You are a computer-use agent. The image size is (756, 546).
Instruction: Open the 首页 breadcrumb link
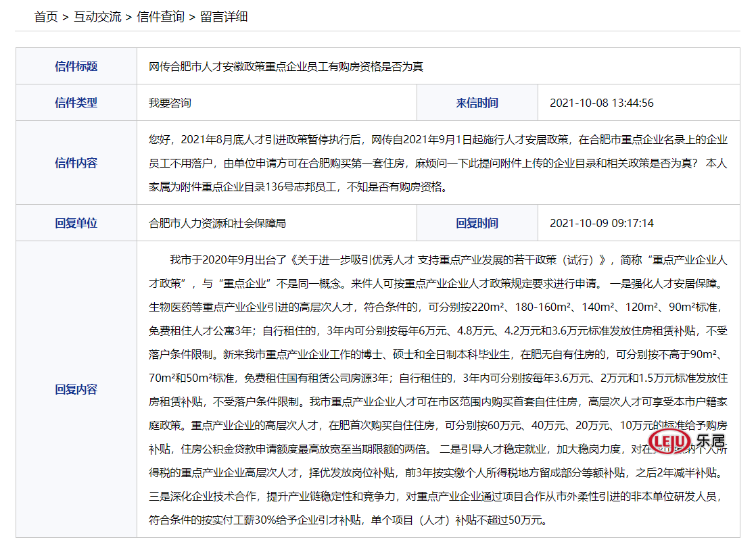coord(46,17)
